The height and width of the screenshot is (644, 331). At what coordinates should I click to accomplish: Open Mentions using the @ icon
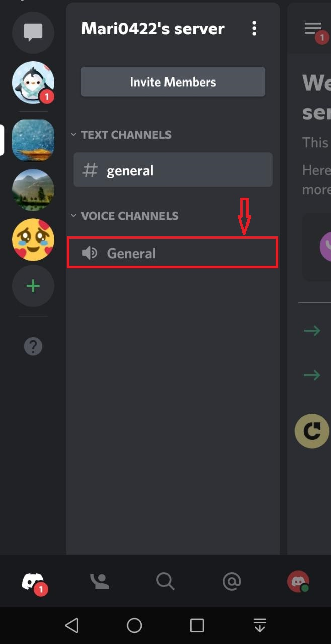(232, 581)
